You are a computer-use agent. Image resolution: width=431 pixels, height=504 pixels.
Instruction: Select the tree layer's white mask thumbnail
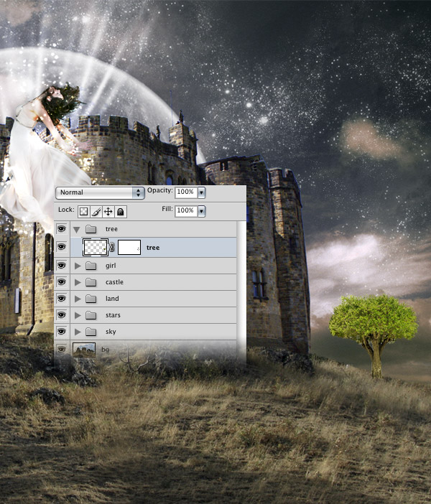click(129, 247)
